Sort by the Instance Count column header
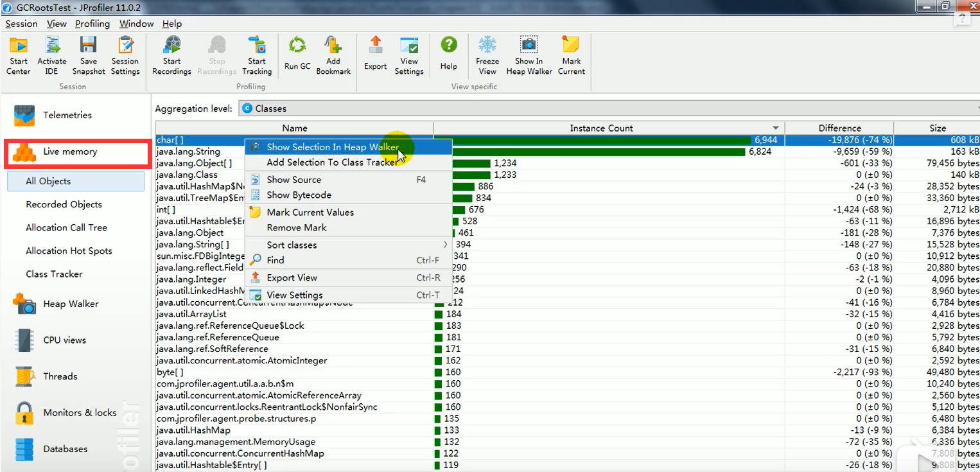The width and height of the screenshot is (980, 472). coord(609,128)
